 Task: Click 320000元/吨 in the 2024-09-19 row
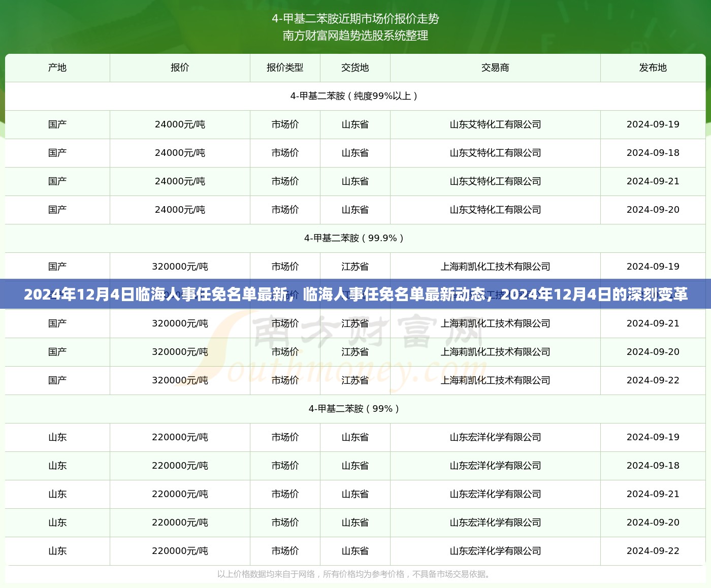(180, 267)
